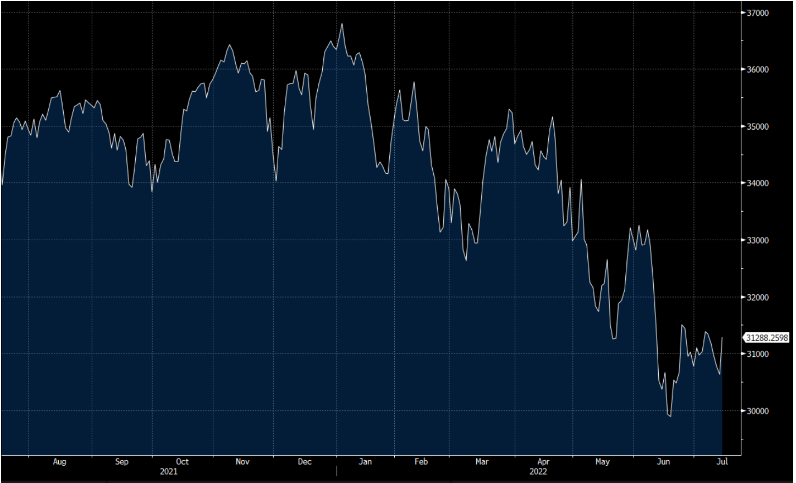Select the 34000 y-axis tick label
Viewport: 796px width, 483px height.
coord(757,184)
